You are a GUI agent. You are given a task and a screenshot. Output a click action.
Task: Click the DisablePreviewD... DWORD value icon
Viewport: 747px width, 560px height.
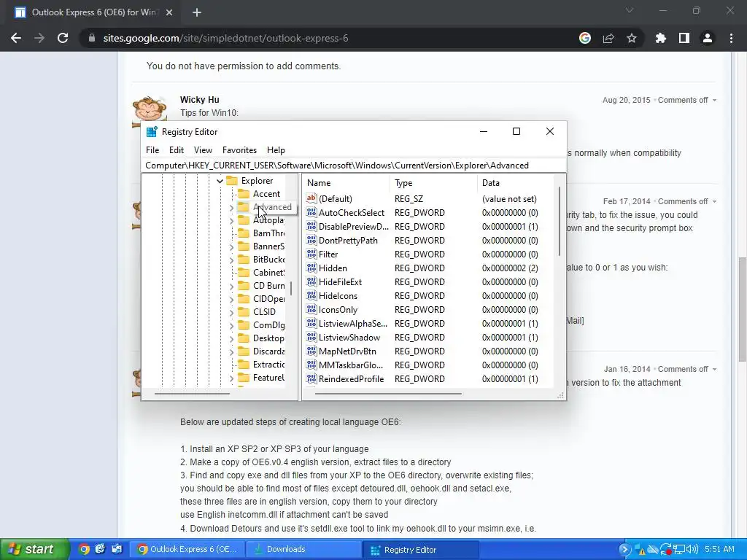tap(311, 226)
